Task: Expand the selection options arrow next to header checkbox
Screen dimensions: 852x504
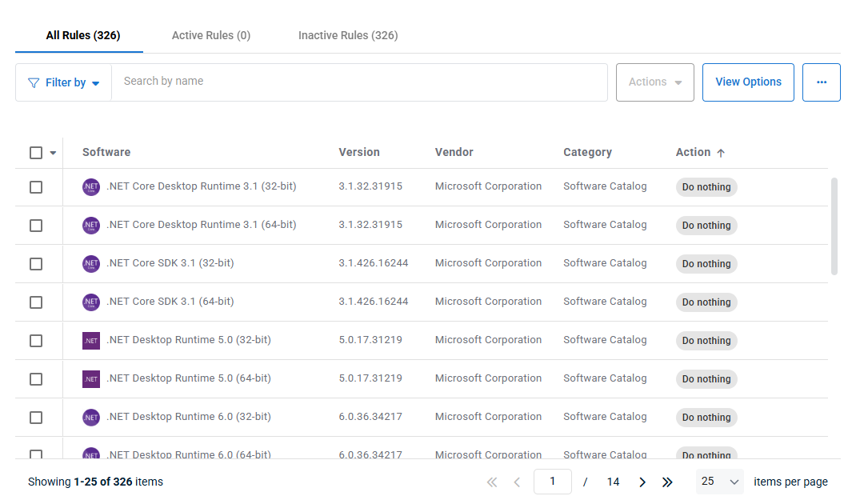Action: pos(54,153)
